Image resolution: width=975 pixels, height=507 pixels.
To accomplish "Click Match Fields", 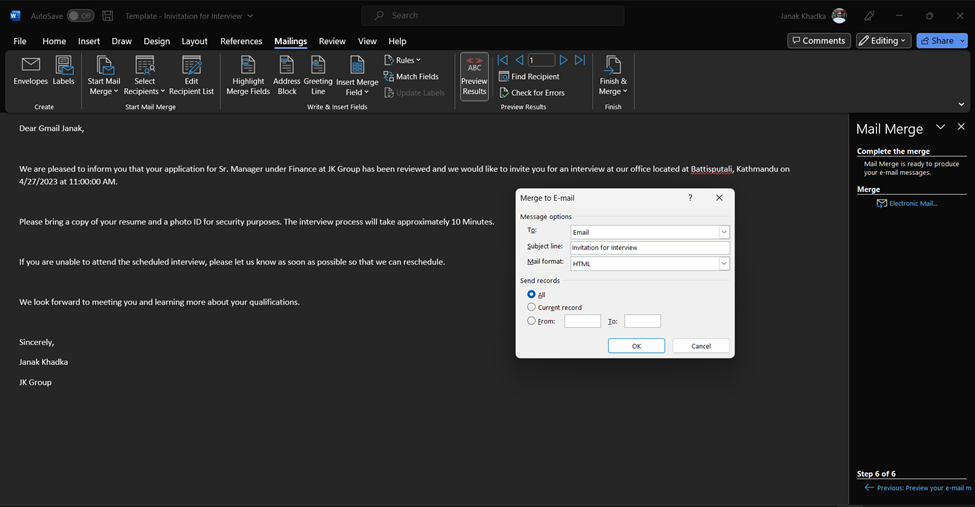I will 411,77.
